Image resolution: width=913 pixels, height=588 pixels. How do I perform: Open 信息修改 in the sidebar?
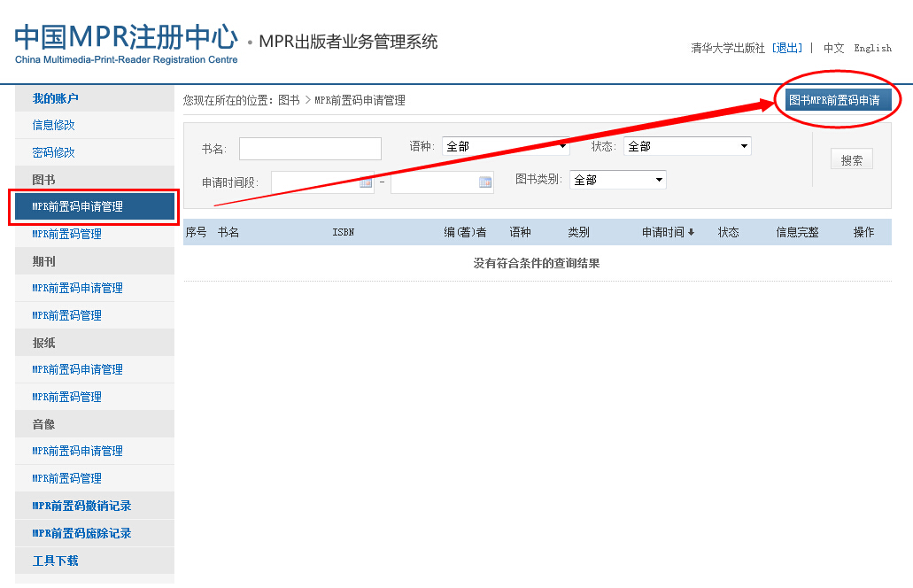coord(54,125)
